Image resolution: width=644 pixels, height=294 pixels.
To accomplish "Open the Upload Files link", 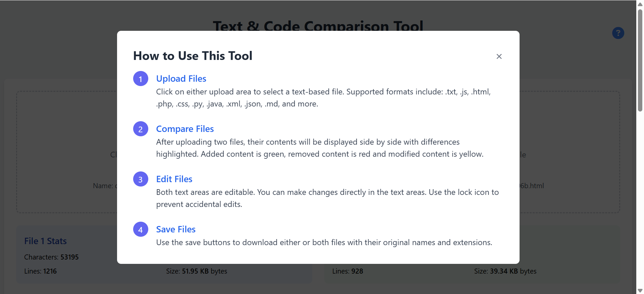I will click(181, 78).
